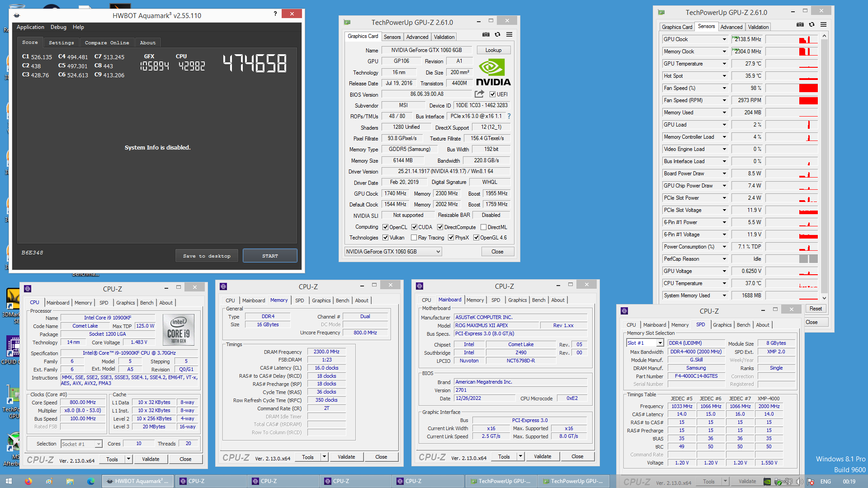This screenshot has height=488, width=868.
Task: Click the GPU-Z Sensors vertical scrollbar down arrow
Action: point(824,298)
